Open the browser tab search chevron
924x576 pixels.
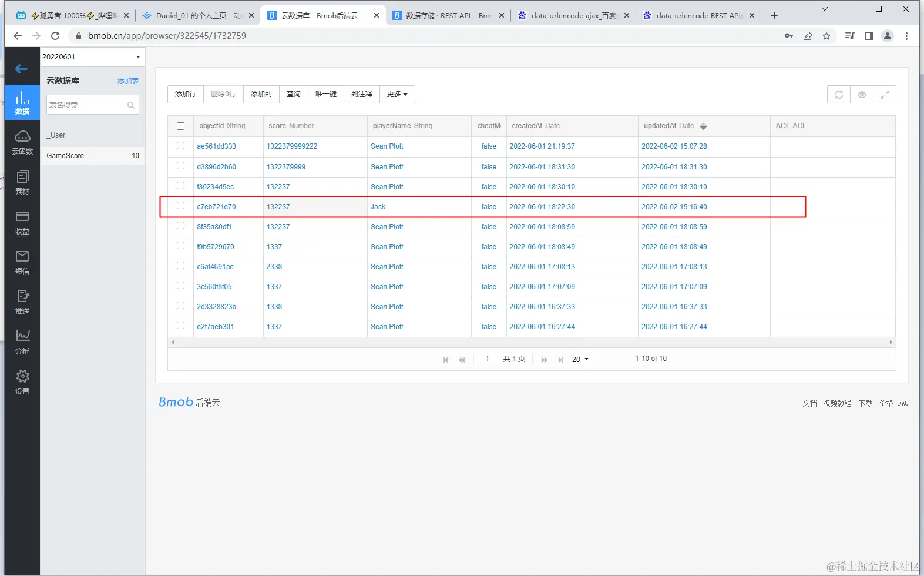824,9
